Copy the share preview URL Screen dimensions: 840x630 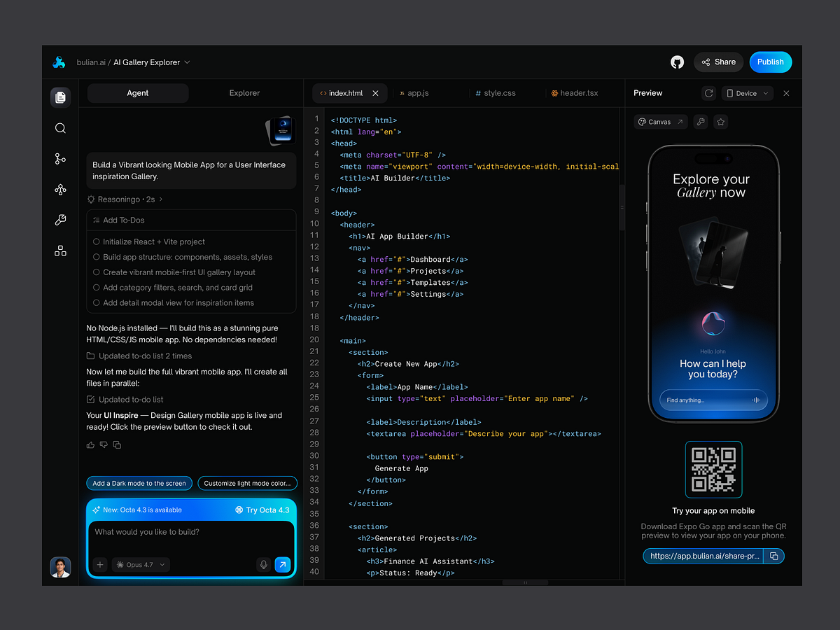coord(774,556)
